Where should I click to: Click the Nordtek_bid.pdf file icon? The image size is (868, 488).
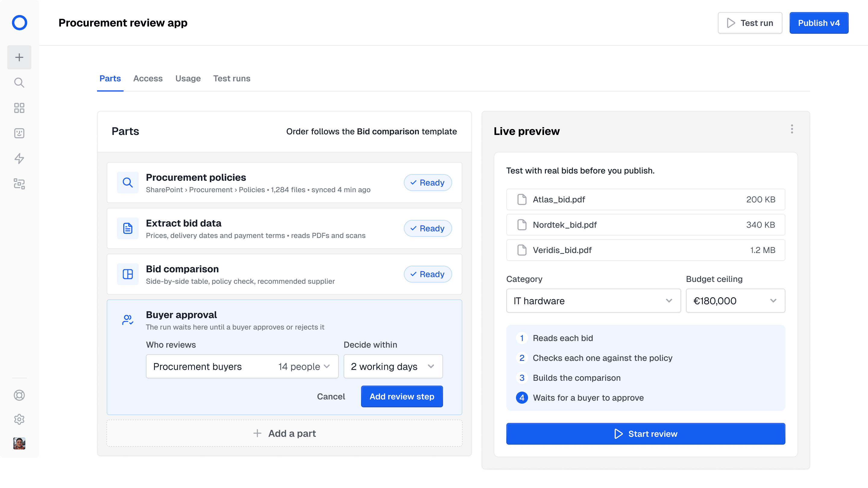click(x=522, y=225)
